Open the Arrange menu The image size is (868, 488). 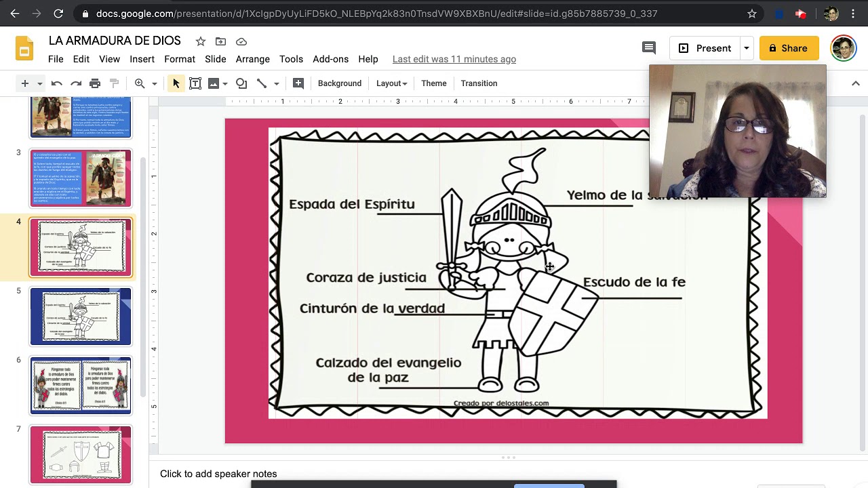tap(253, 59)
